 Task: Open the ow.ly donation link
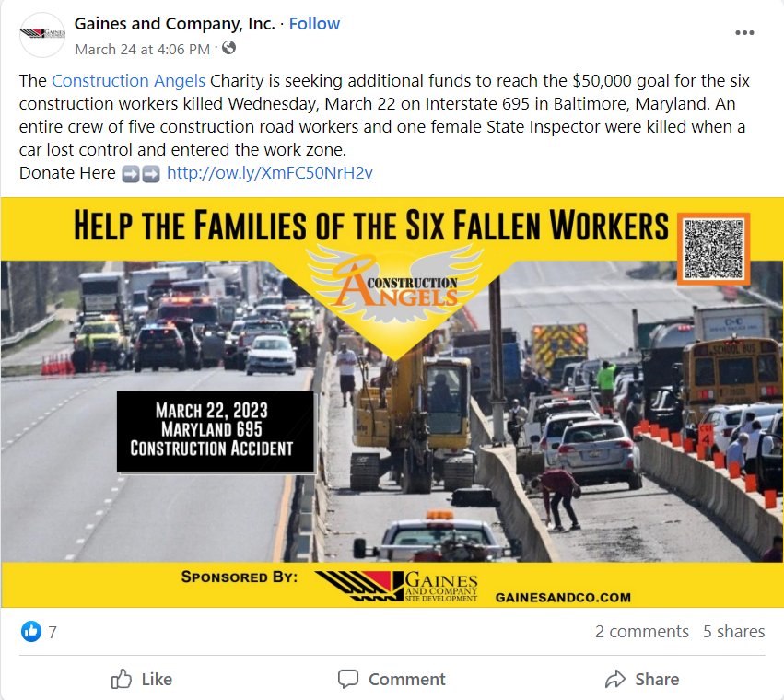[270, 173]
